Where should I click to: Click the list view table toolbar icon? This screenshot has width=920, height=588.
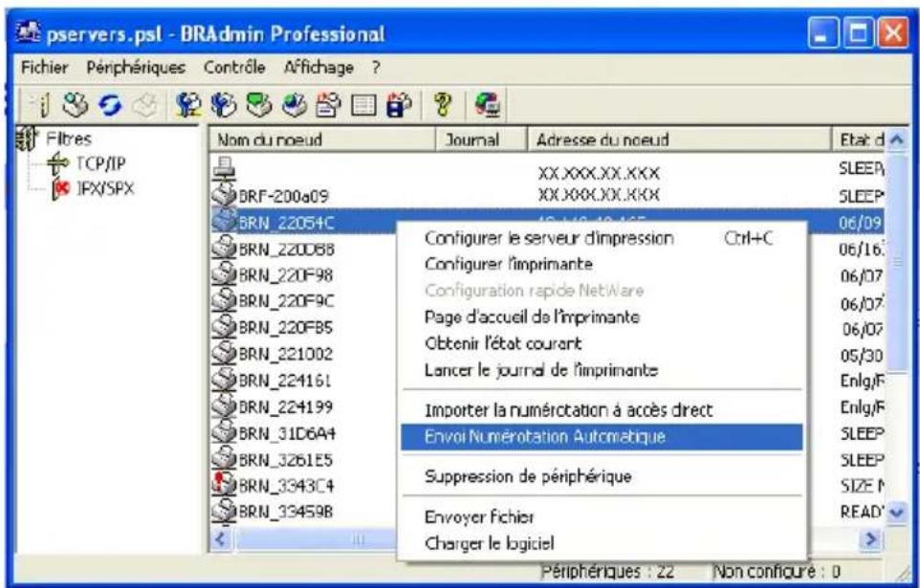[x=363, y=105]
